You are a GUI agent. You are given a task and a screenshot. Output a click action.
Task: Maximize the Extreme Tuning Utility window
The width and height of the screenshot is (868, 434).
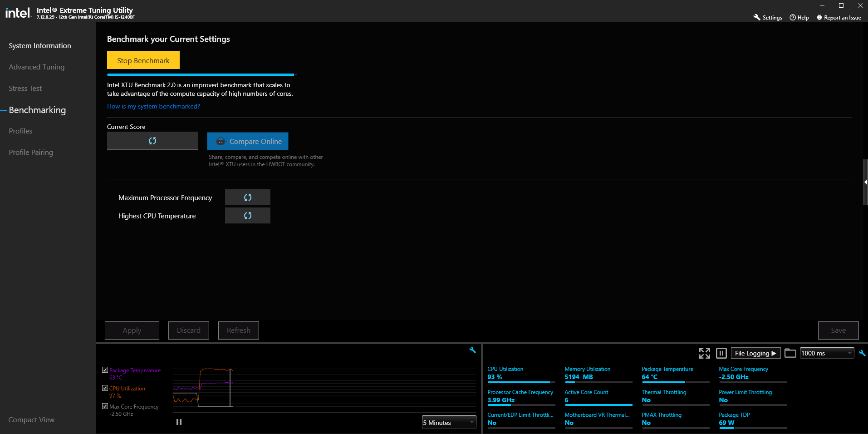(x=841, y=5)
